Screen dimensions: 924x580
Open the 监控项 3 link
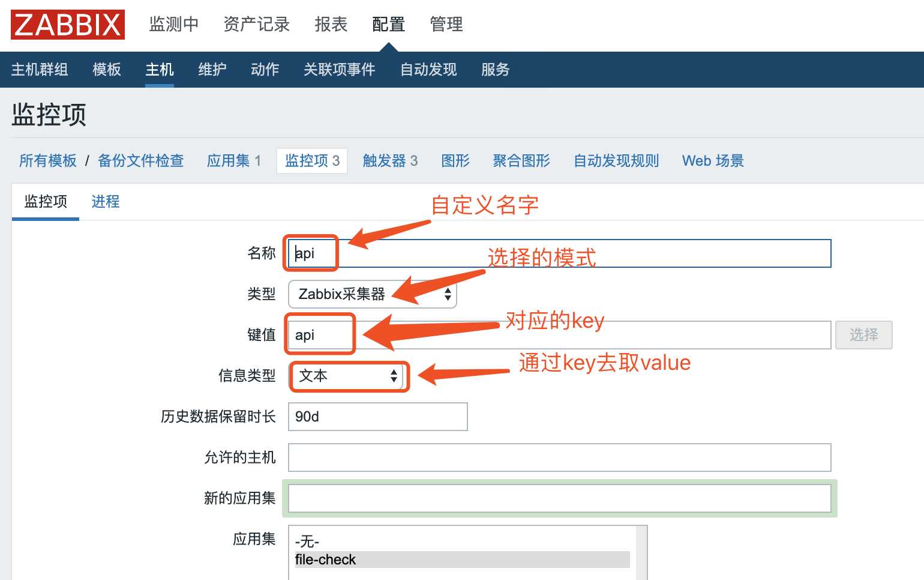click(x=312, y=161)
